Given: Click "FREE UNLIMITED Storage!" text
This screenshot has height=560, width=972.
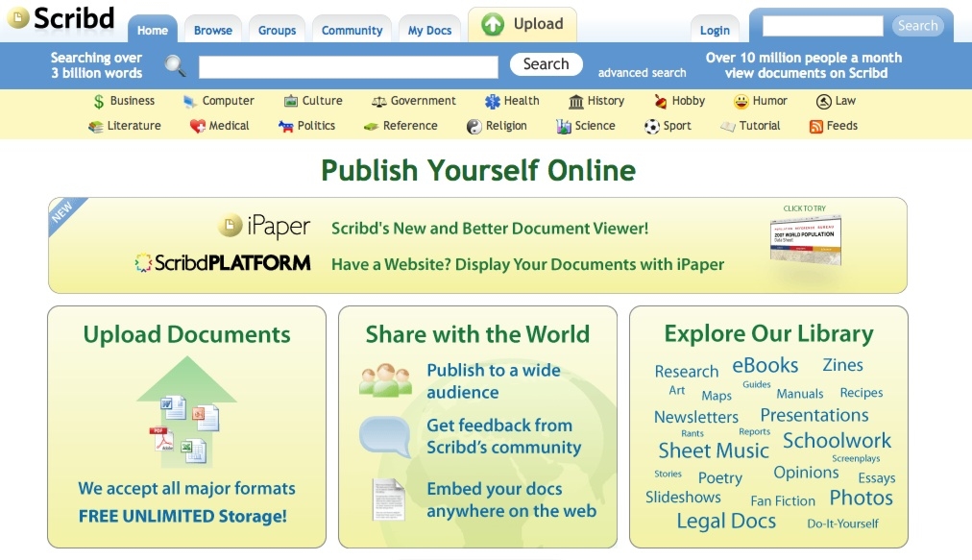Looking at the screenshot, I should point(182,516).
